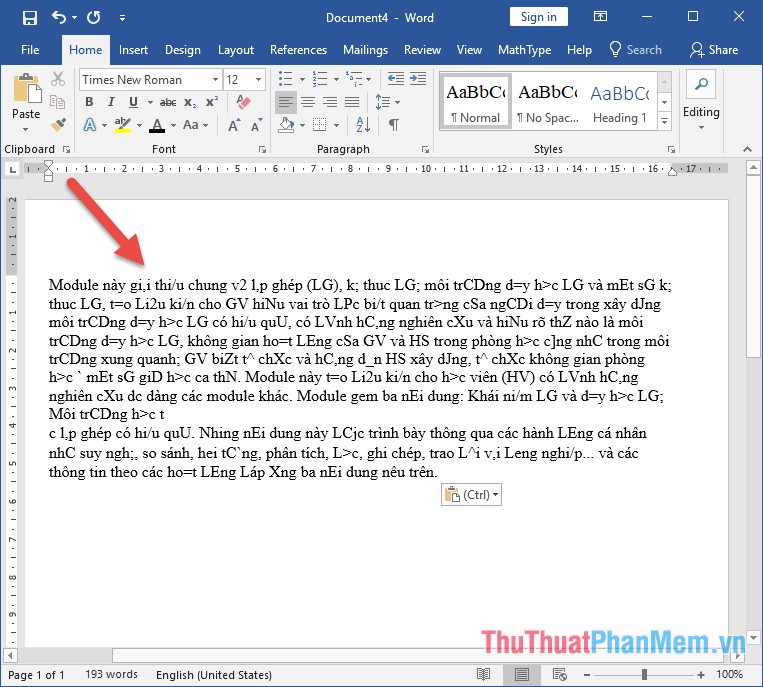
Task: Select the Format Painter brush
Action: click(58, 125)
